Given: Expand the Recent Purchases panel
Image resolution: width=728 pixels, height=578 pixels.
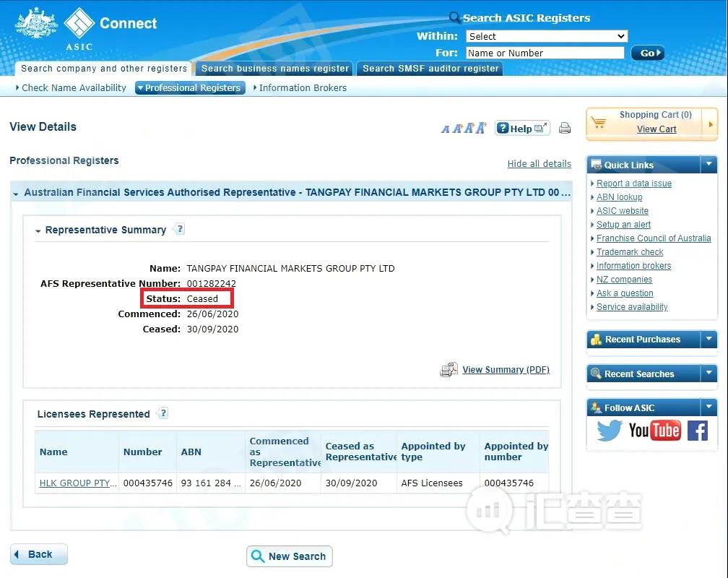Looking at the screenshot, I should tap(708, 339).
